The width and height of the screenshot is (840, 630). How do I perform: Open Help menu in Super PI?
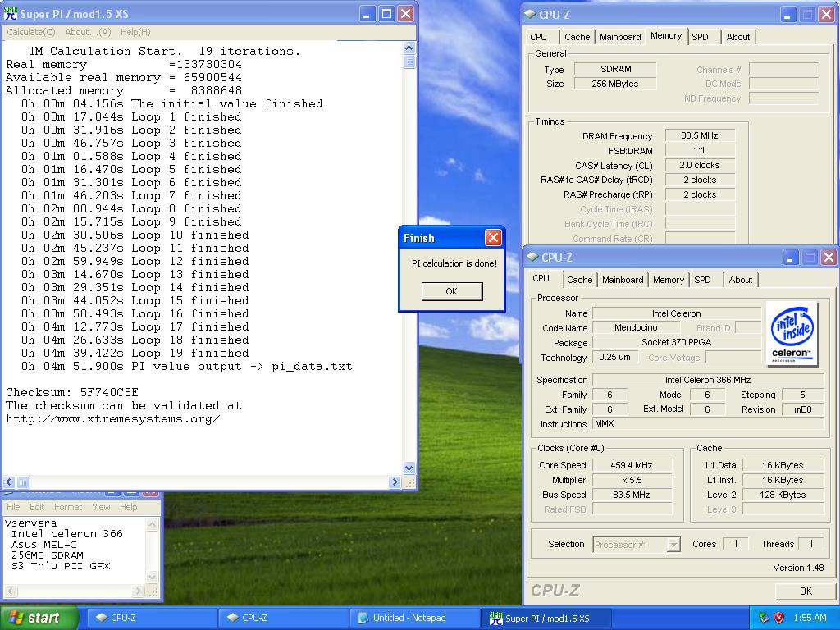click(135, 32)
